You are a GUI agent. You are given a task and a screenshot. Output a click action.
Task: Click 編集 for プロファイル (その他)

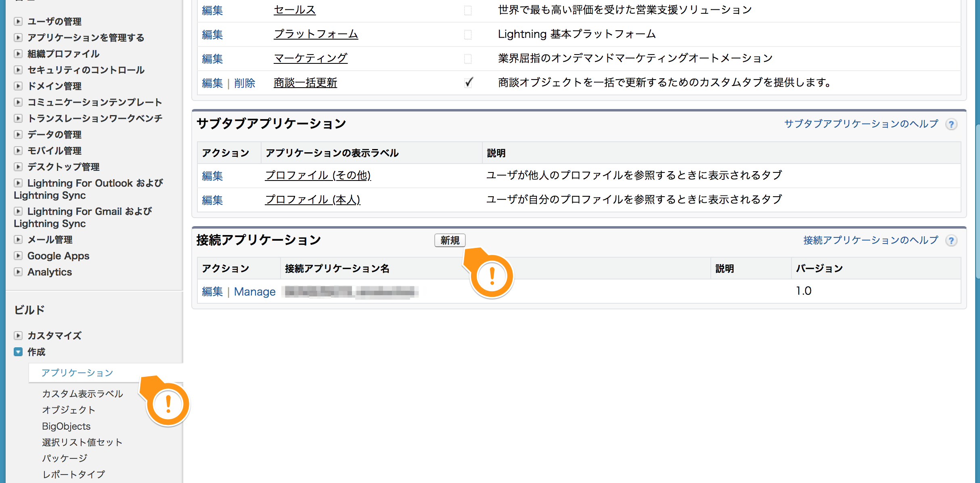(212, 176)
